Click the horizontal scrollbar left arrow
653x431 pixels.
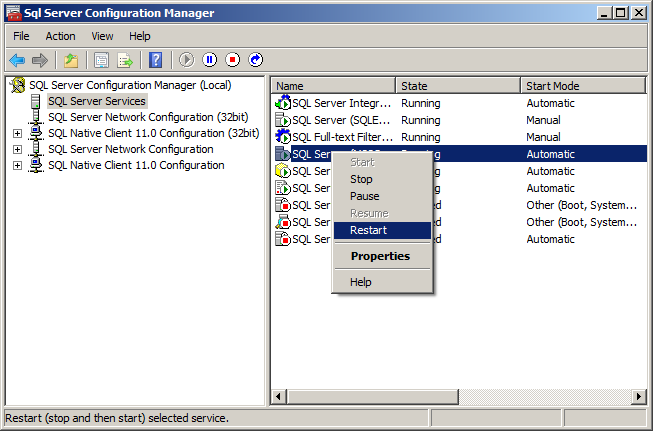pyautogui.click(x=279, y=396)
